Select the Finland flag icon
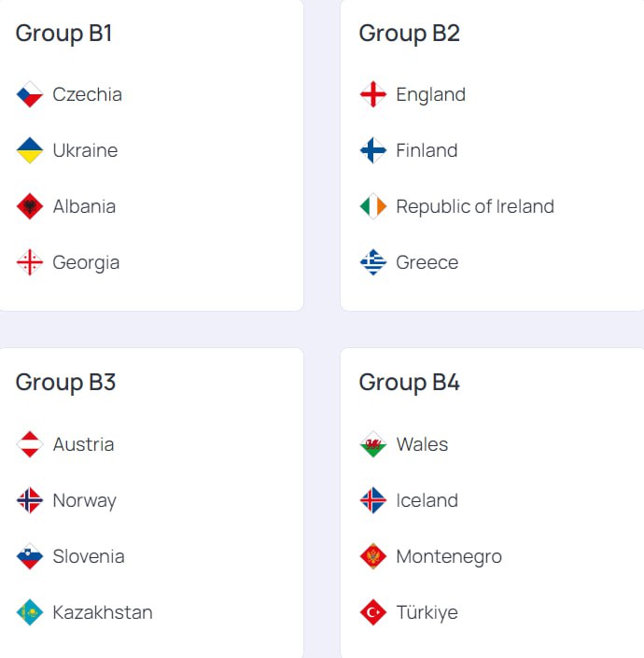The image size is (644, 658). click(x=373, y=150)
